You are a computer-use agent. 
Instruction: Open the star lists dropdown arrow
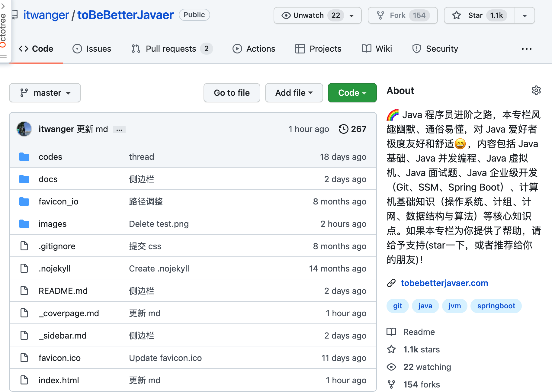coord(525,15)
